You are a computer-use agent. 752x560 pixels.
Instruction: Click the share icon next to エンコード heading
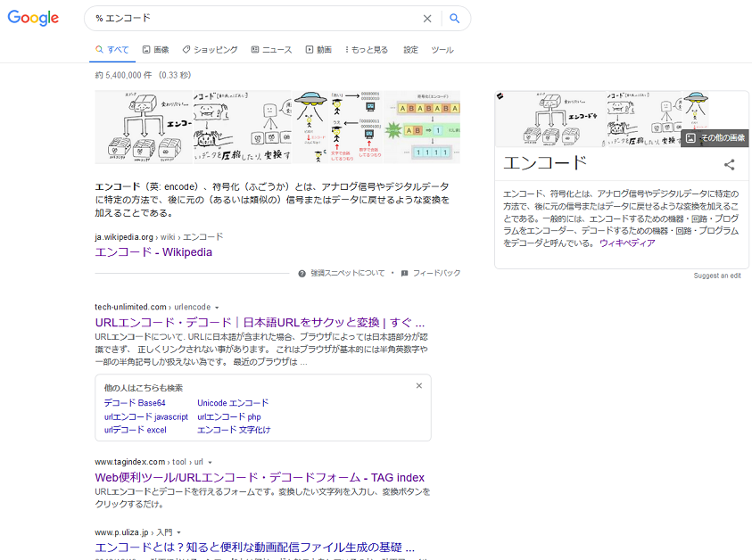pos(729,164)
